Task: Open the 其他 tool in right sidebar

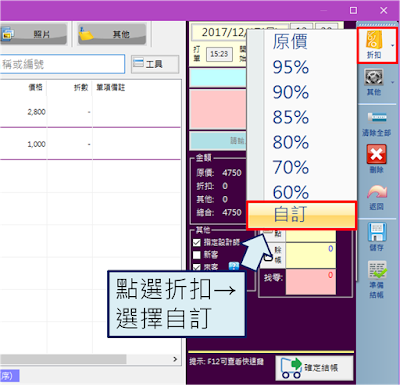Action: [x=374, y=82]
